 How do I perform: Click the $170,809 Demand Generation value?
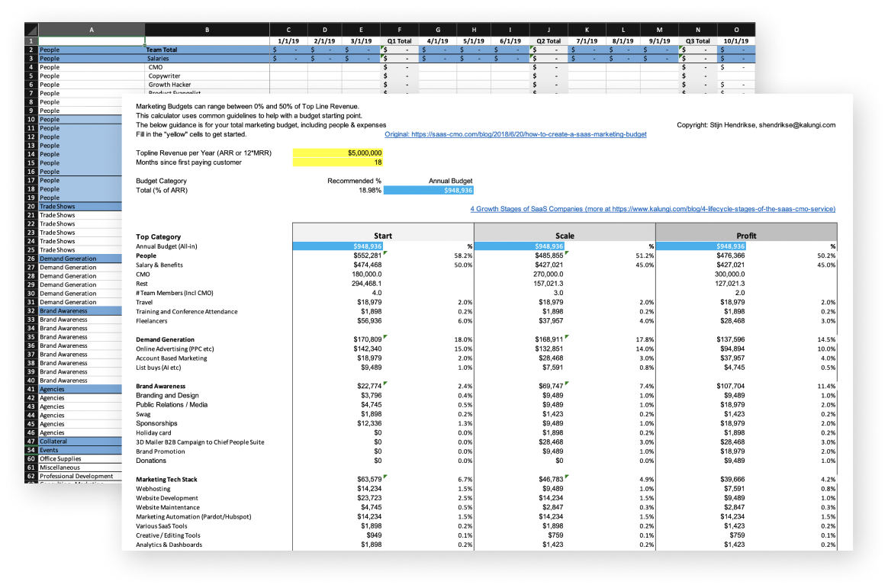368,339
